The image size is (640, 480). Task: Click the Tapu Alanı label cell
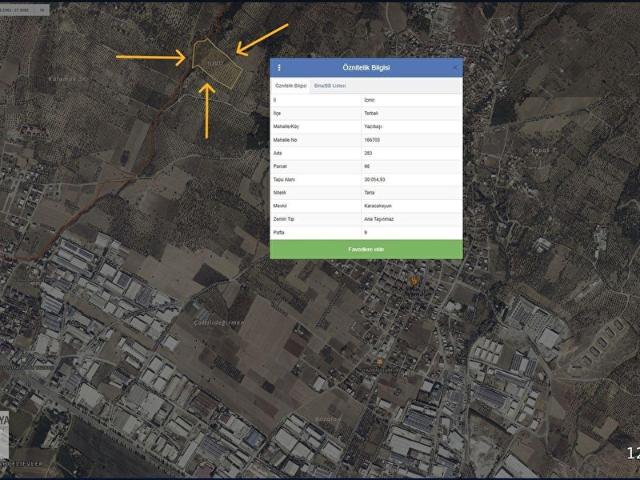(316, 180)
